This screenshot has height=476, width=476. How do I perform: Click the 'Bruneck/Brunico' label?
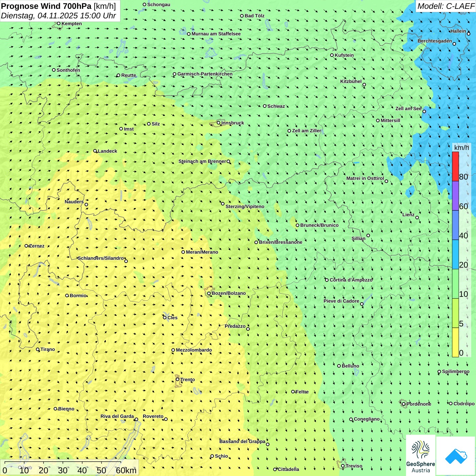coord(319,225)
